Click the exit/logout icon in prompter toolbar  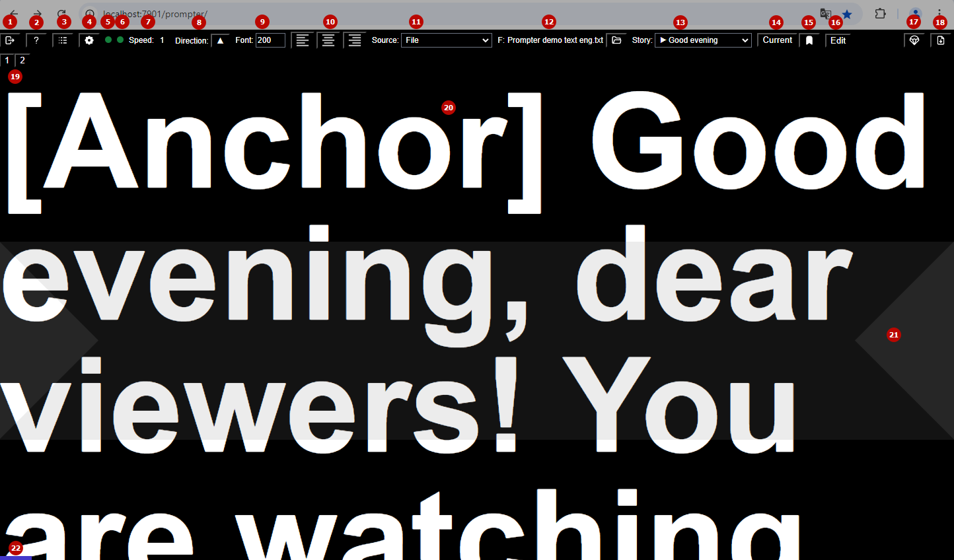(x=10, y=40)
